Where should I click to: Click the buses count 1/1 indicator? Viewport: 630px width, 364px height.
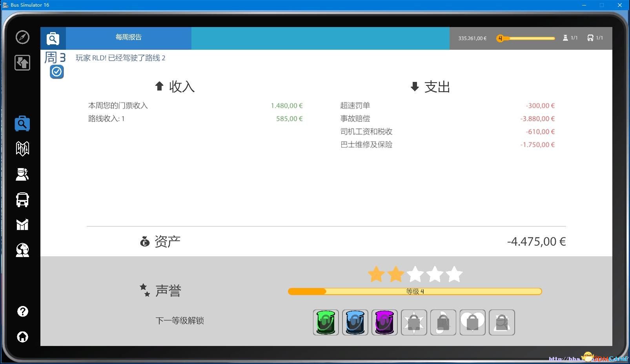pyautogui.click(x=595, y=38)
